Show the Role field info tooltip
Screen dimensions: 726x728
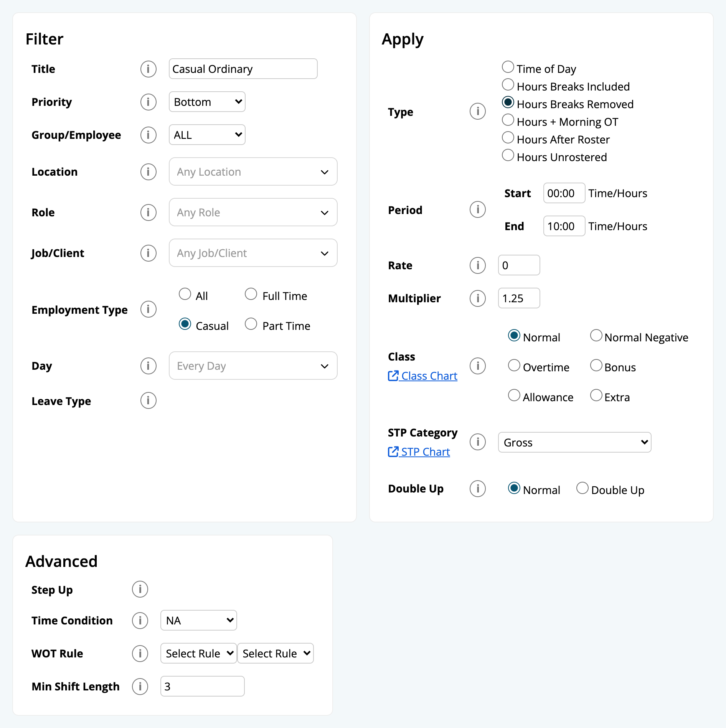(x=148, y=212)
